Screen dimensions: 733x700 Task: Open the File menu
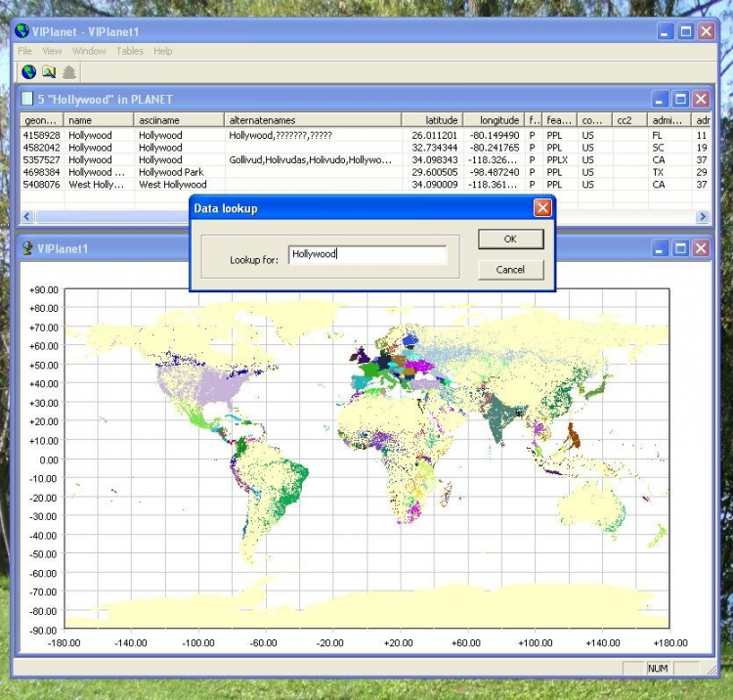click(x=24, y=51)
